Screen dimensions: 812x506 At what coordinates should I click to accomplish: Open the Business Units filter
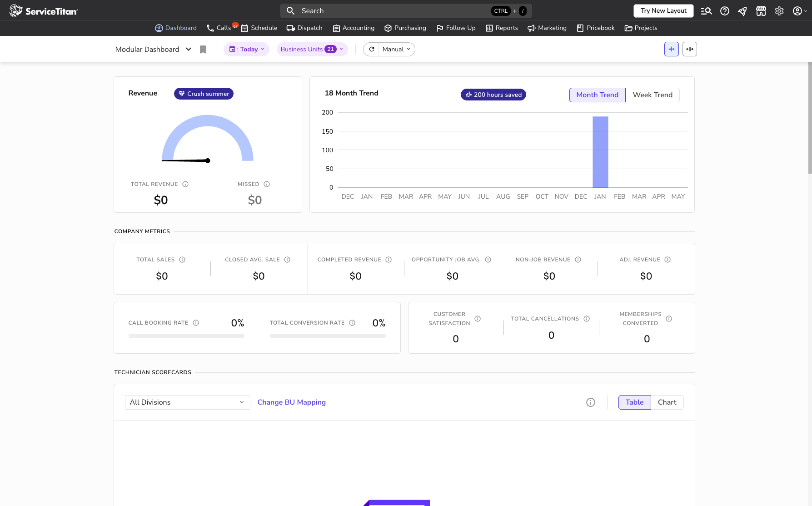pyautogui.click(x=312, y=49)
